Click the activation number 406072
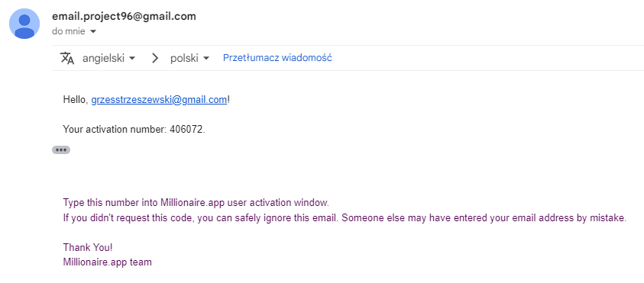 coord(186,130)
